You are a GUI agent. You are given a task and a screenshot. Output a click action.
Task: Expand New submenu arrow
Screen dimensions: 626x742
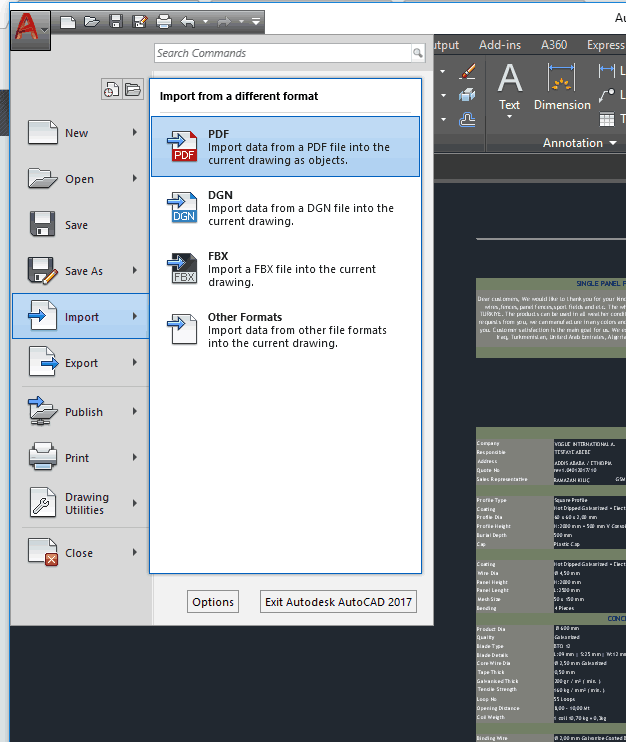[135, 132]
